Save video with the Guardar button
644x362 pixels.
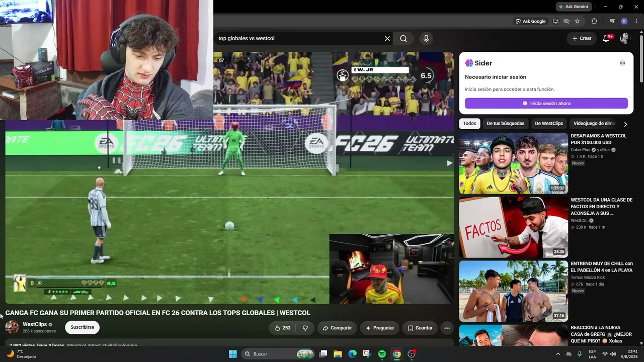click(x=420, y=328)
